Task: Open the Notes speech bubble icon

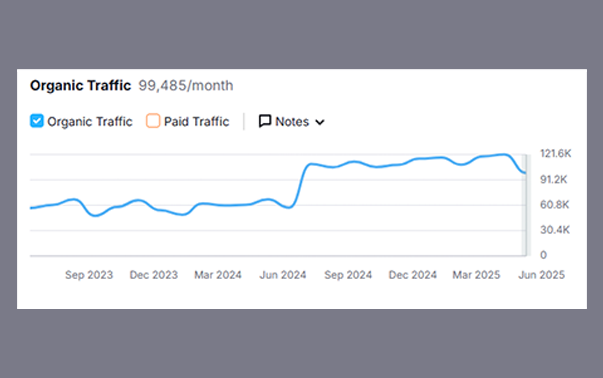Action: (x=265, y=121)
